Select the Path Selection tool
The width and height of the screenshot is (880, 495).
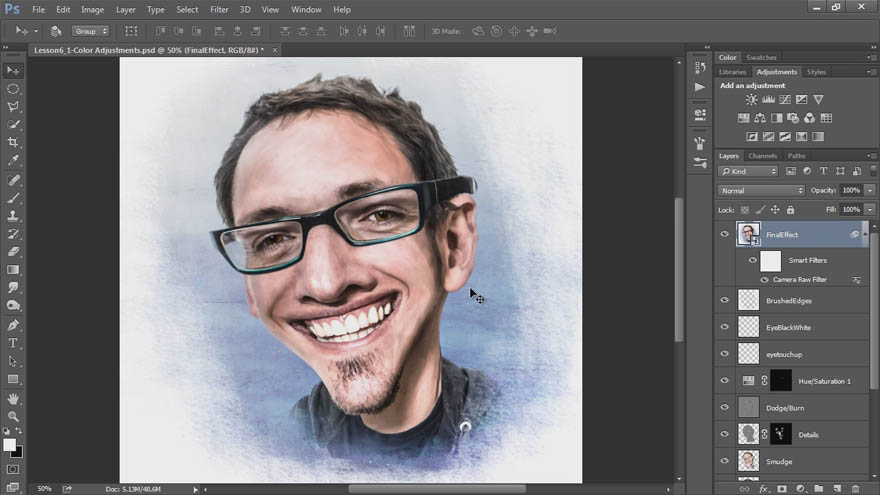pyautogui.click(x=13, y=361)
